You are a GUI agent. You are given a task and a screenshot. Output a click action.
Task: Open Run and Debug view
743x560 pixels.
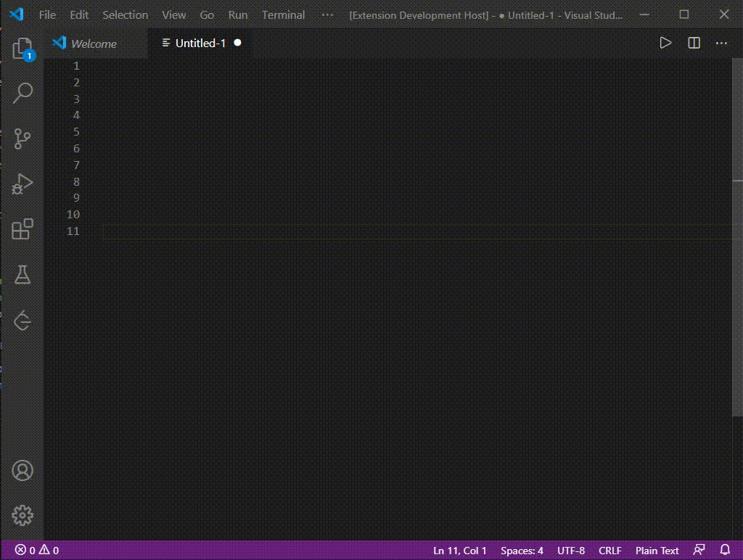coord(22,184)
